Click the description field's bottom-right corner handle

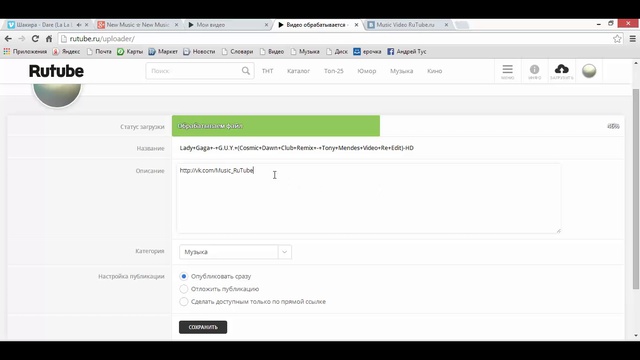click(558, 231)
